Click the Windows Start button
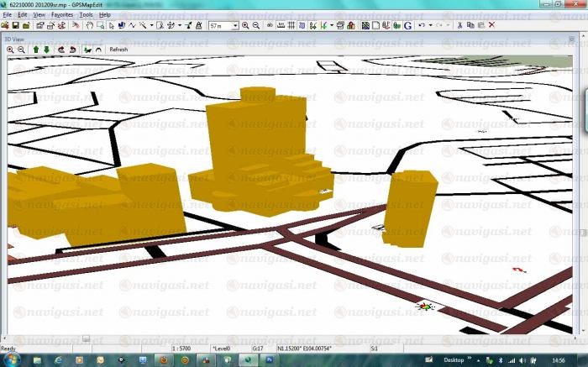This screenshot has height=367, width=588. click(11, 359)
